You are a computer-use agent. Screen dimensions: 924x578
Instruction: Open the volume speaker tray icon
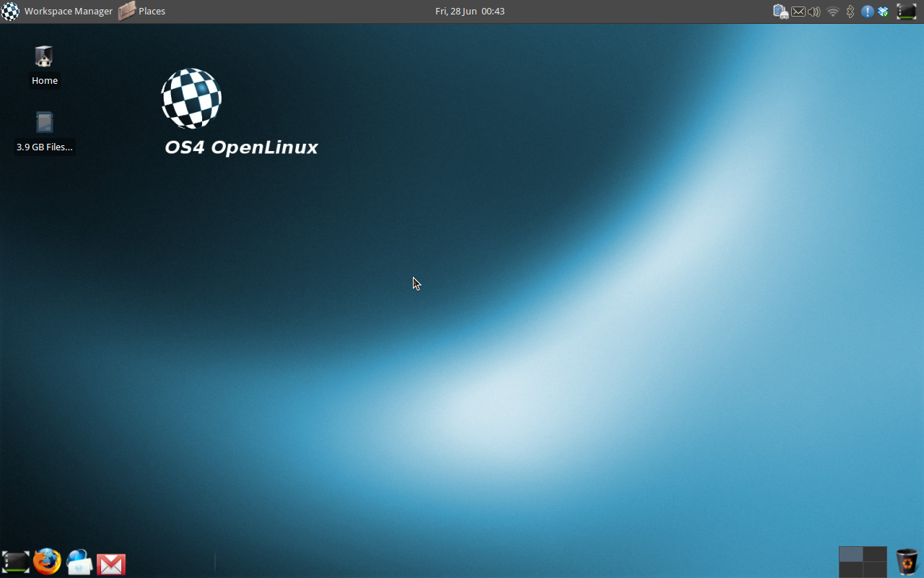pyautogui.click(x=814, y=11)
